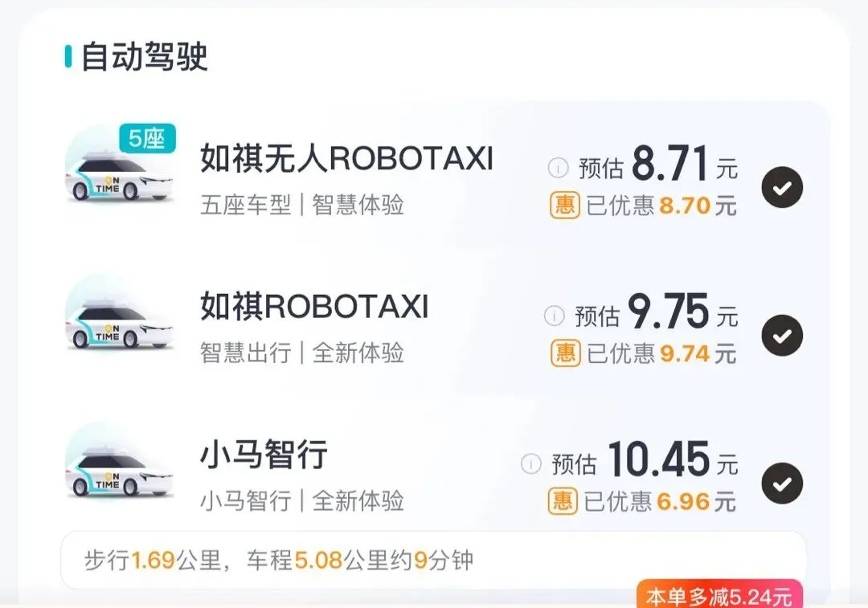Click info icon beside 9.75 estimate

555,316
